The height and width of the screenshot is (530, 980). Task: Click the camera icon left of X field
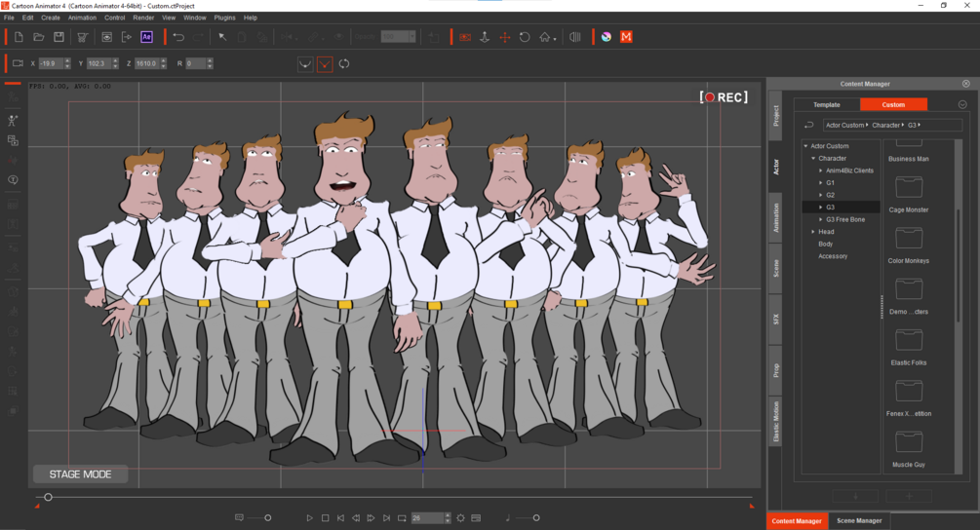point(18,63)
